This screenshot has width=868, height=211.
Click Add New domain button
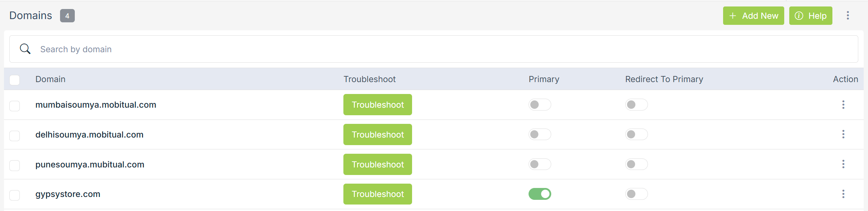tap(753, 16)
